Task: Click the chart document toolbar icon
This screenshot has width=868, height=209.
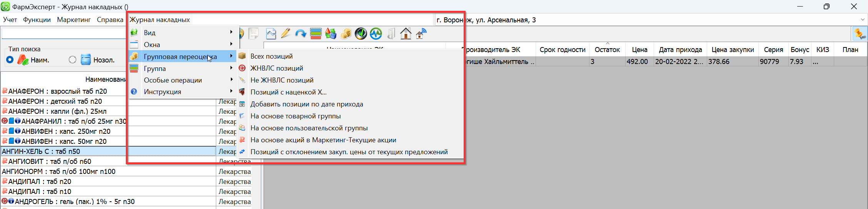Action: coord(271,34)
